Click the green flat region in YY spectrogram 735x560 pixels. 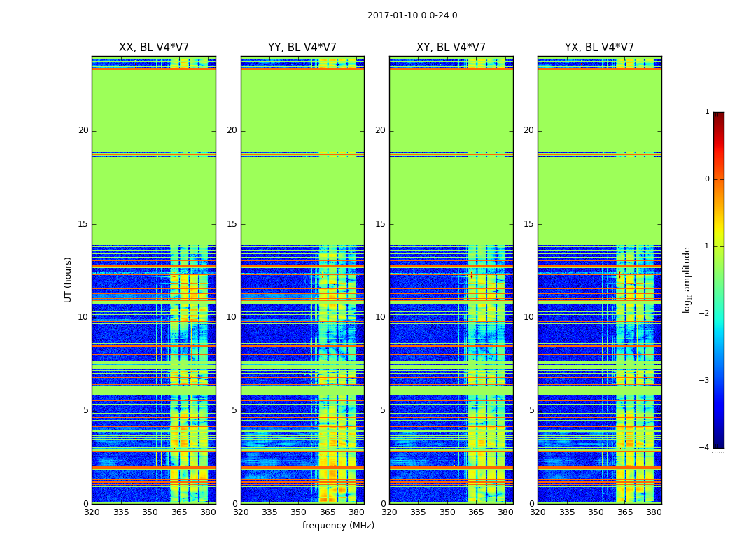(302, 196)
